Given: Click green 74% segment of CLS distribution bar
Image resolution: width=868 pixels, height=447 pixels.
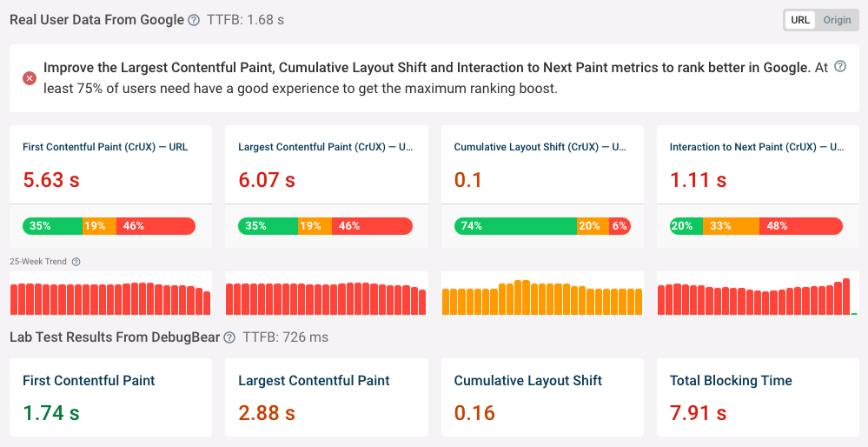Looking at the screenshot, I should pyautogui.click(x=515, y=226).
